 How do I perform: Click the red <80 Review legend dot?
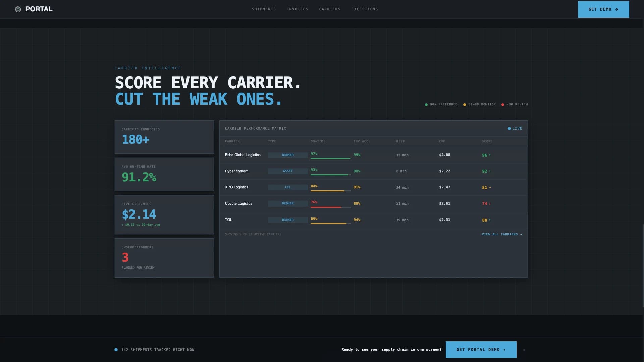click(502, 105)
